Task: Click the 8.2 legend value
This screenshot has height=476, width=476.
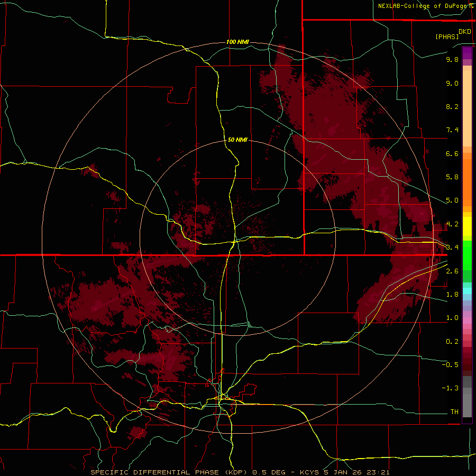Action: (452, 106)
